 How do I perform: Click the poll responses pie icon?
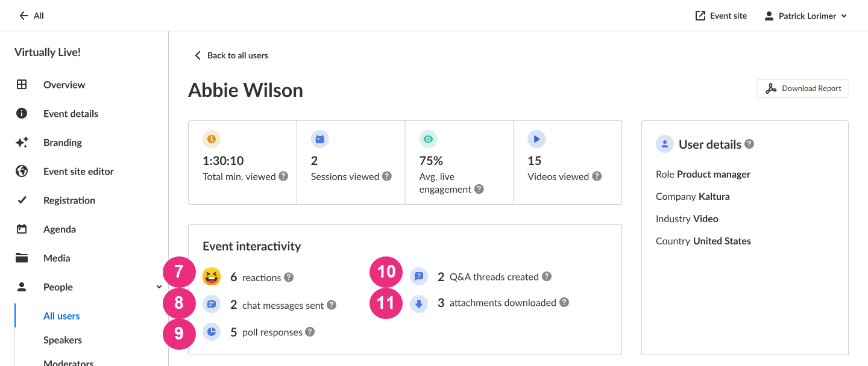[x=212, y=332]
